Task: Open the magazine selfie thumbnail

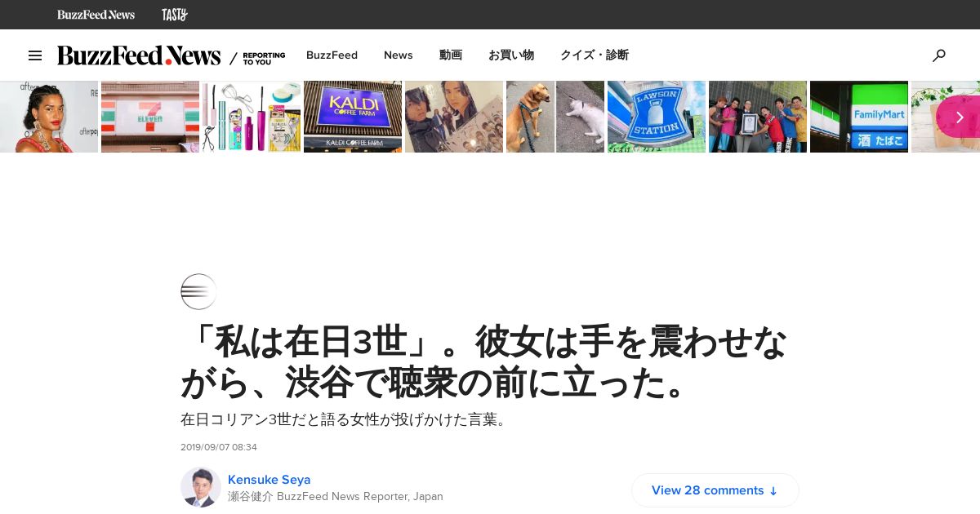Action: click(x=454, y=117)
